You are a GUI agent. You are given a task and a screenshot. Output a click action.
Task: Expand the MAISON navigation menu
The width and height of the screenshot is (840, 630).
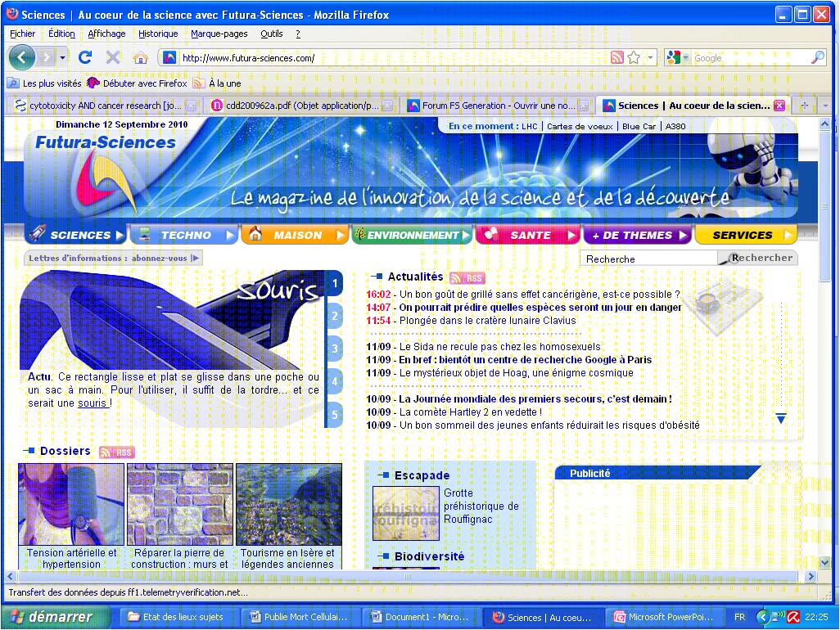(295, 235)
